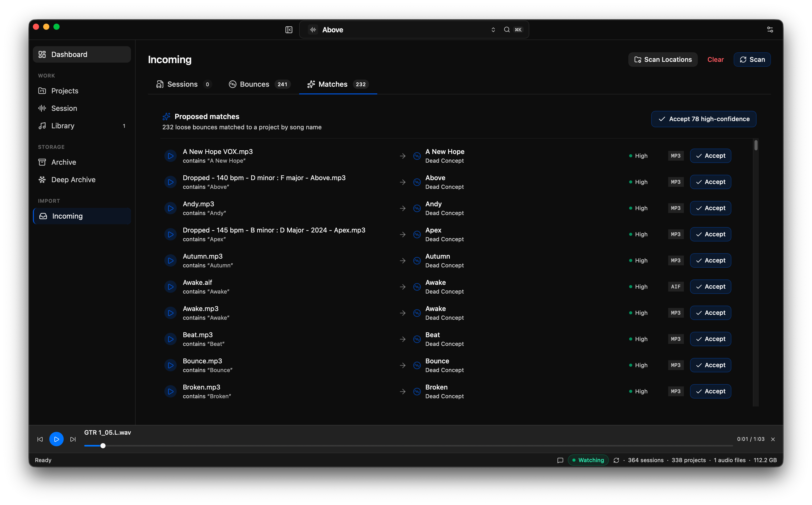Play preview of Bounce.mp3
812x505 pixels.
point(171,365)
